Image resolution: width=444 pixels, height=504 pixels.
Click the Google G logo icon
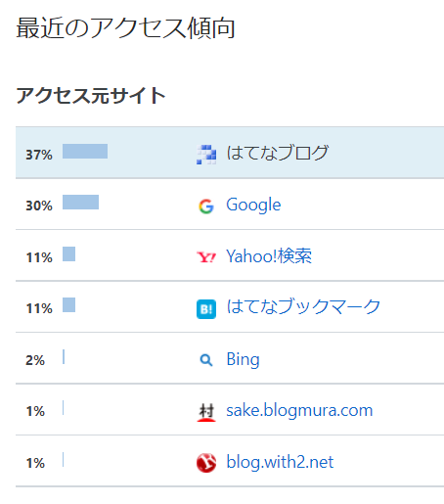pyautogui.click(x=206, y=206)
